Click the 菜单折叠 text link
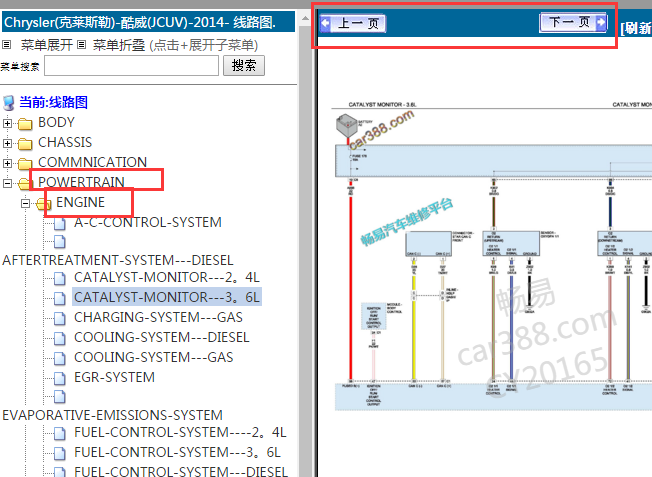 point(119,45)
